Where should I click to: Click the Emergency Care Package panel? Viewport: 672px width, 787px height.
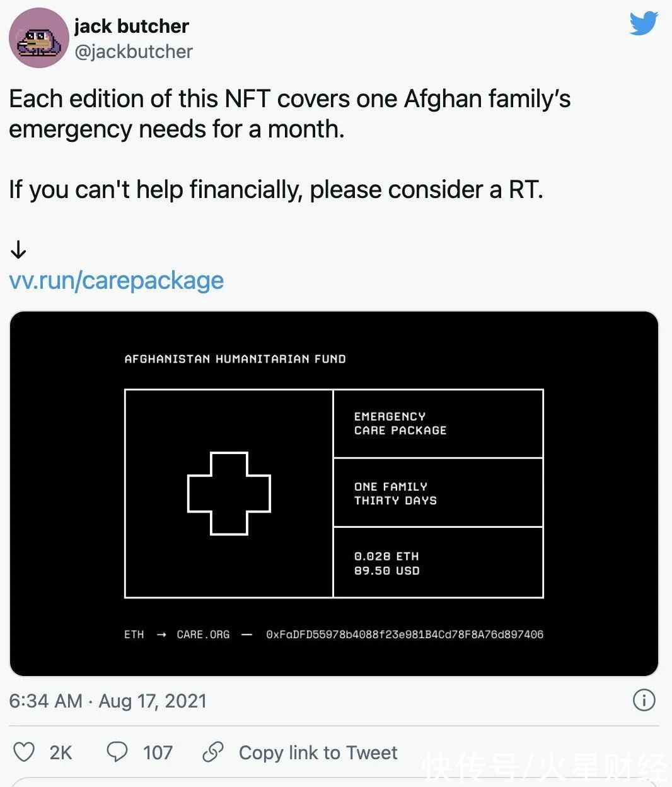(438, 424)
